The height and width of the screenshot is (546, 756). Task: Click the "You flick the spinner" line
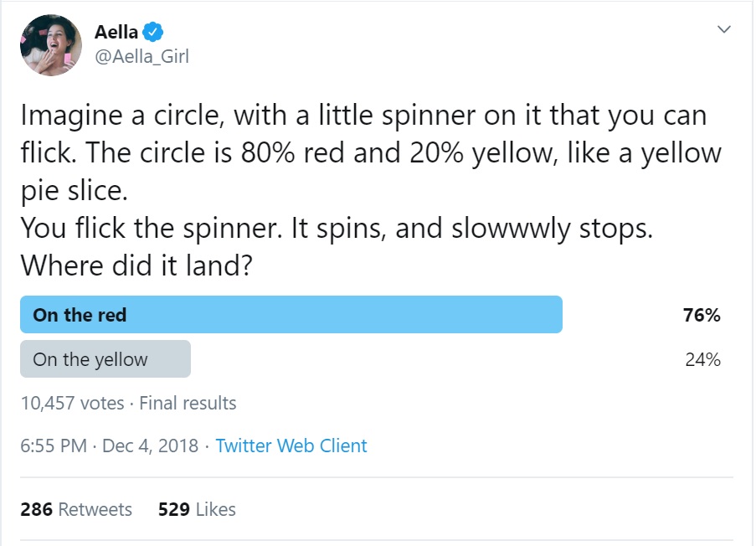336,228
